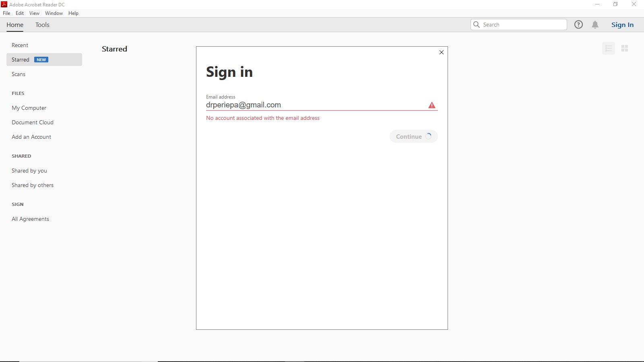This screenshot has width=644, height=362.
Task: Browse files on My Computer
Action: pos(29,108)
